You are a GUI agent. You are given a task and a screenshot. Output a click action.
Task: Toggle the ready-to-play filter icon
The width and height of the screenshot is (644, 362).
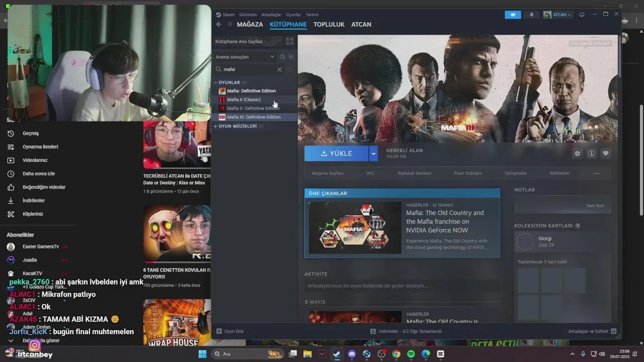(291, 57)
